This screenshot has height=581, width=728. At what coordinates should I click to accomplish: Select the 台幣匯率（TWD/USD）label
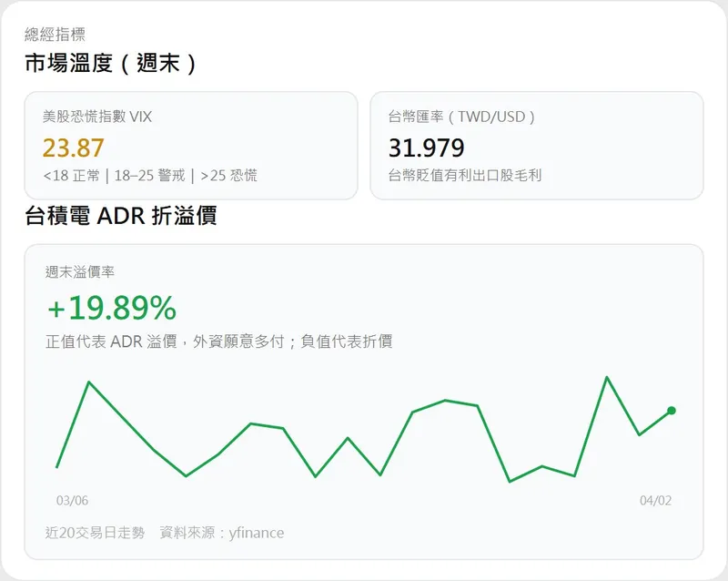(x=463, y=117)
